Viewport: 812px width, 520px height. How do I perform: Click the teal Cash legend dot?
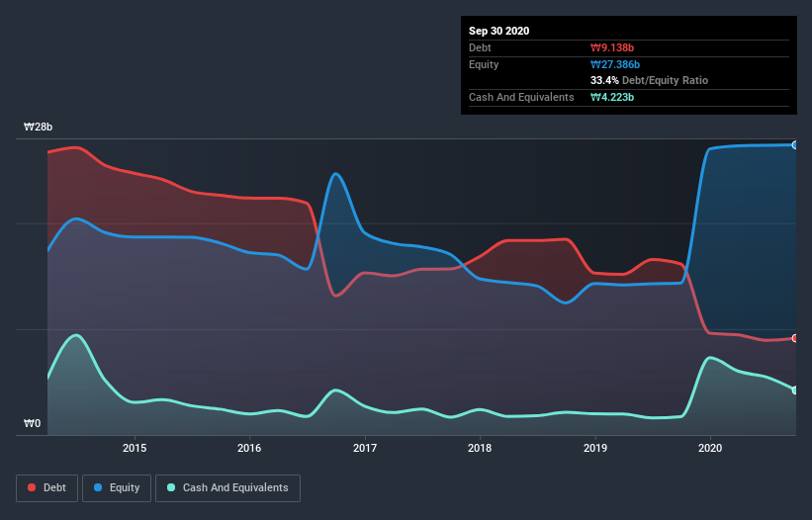(171, 487)
